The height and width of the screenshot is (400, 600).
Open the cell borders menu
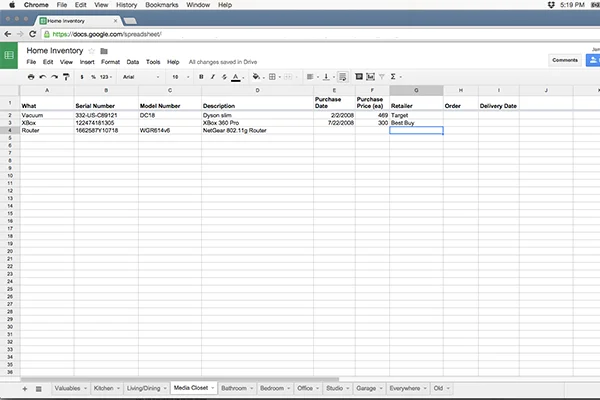pyautogui.click(x=274, y=77)
